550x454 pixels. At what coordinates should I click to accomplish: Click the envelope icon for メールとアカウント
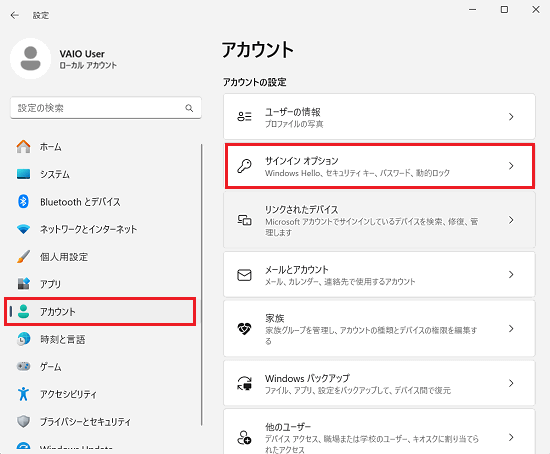[244, 275]
